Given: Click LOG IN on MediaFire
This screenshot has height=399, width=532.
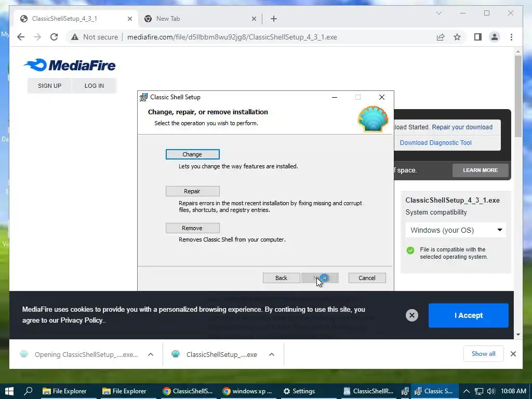Looking at the screenshot, I should (95, 86).
